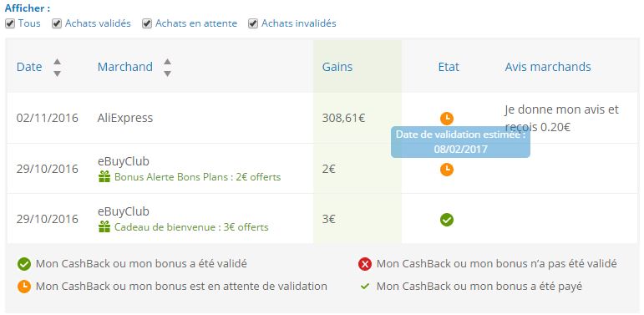Toggle the Achats validés checkbox

tap(57, 24)
